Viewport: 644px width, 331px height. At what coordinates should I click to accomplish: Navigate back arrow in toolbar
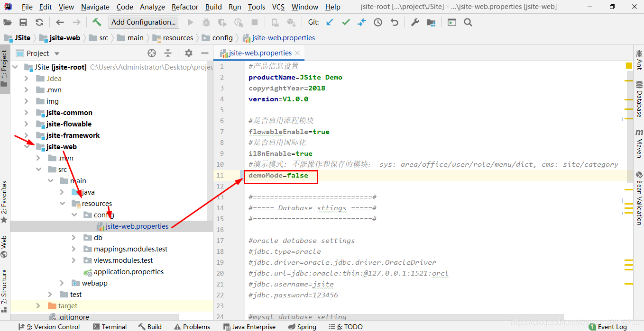[x=60, y=22]
